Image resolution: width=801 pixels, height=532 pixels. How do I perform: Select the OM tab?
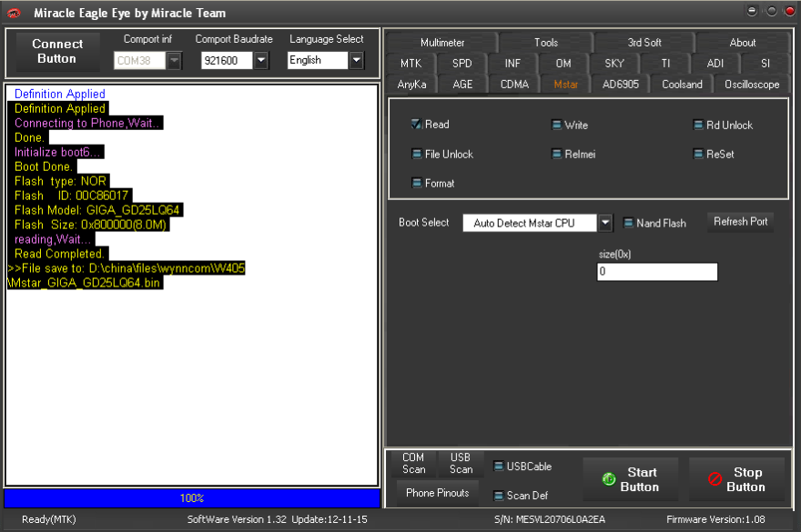point(563,64)
